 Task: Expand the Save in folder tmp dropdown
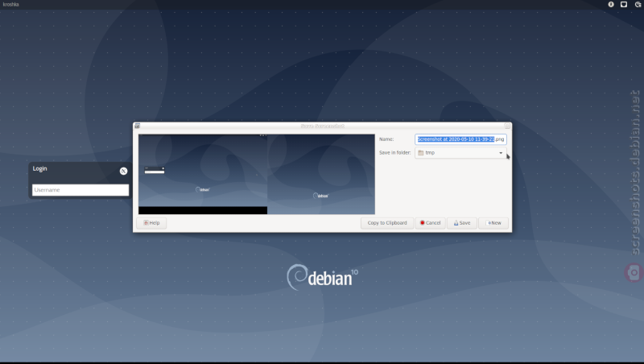460,153
